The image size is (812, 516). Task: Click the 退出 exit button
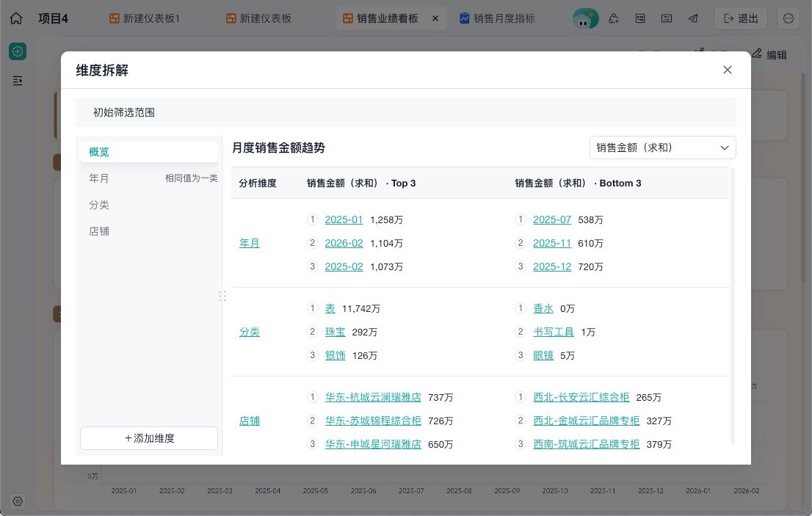click(x=741, y=18)
